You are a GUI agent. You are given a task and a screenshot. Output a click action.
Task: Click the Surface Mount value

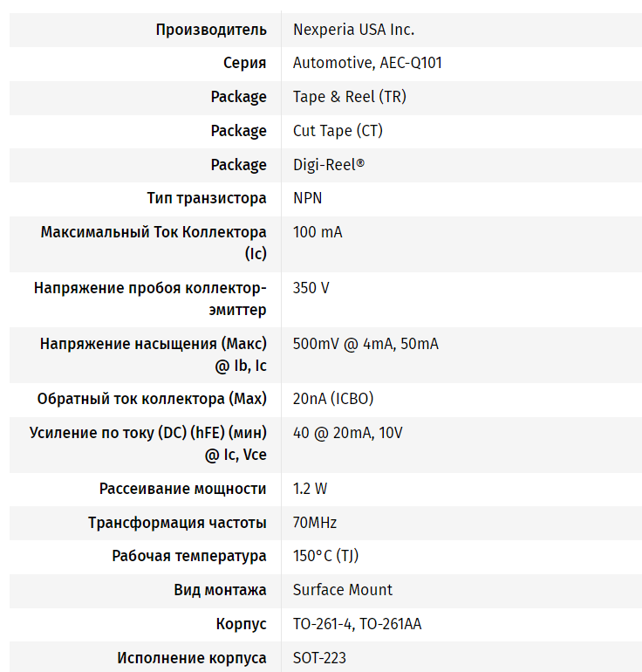click(x=343, y=590)
